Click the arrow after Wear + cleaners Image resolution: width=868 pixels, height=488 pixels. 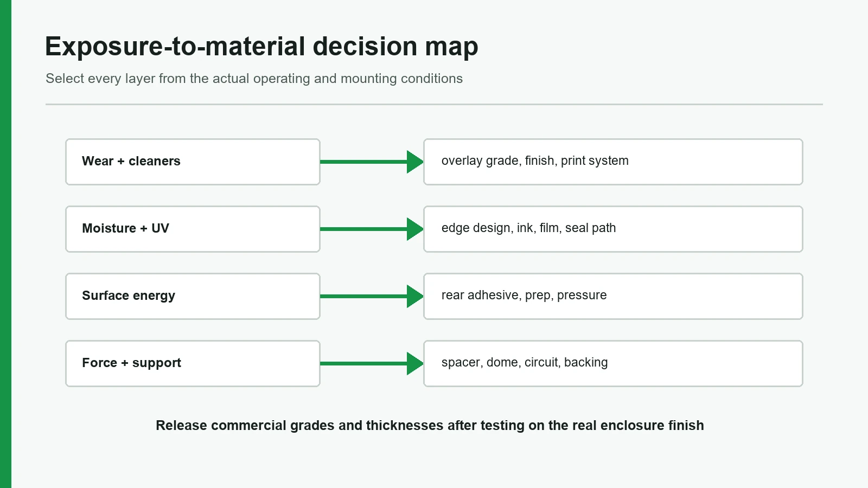372,162
